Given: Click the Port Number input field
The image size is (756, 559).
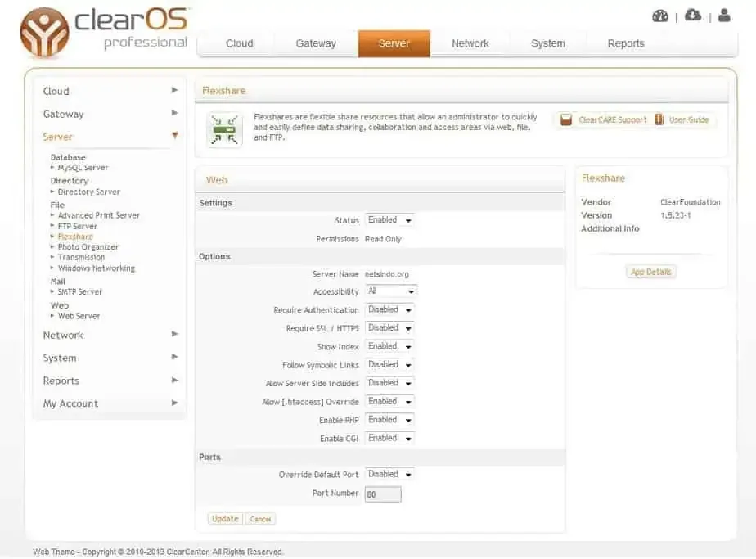Looking at the screenshot, I should (382, 494).
